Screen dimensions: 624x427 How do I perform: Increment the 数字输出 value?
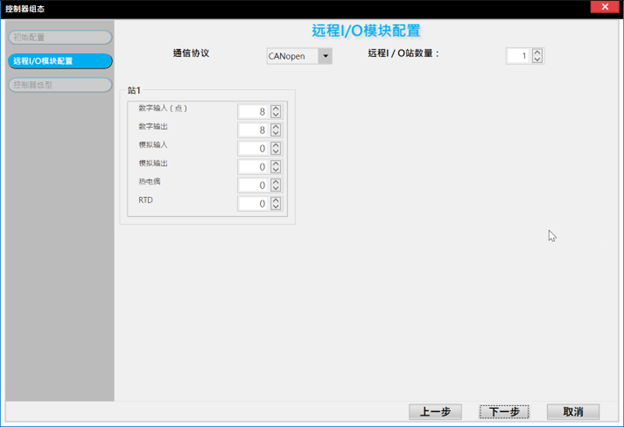(x=276, y=126)
